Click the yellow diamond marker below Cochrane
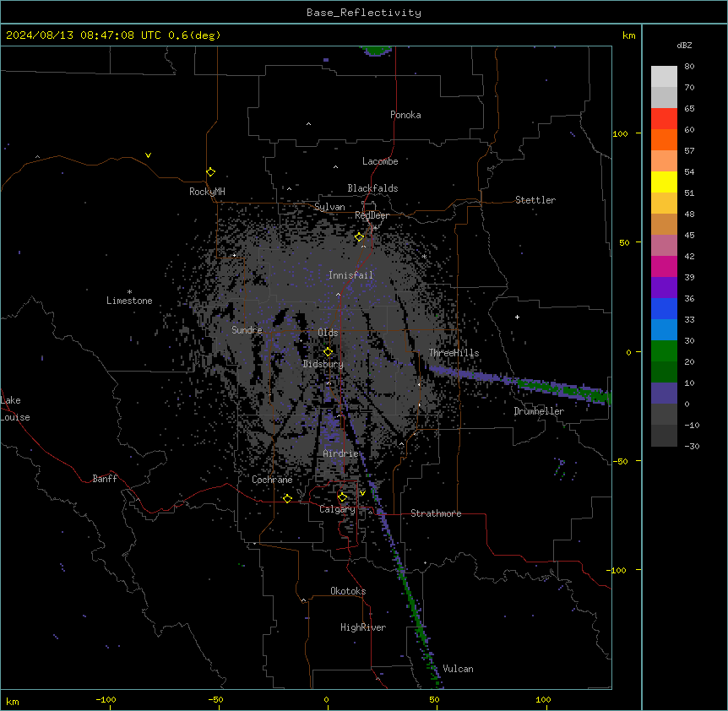The height and width of the screenshot is (711, 728). [x=287, y=498]
